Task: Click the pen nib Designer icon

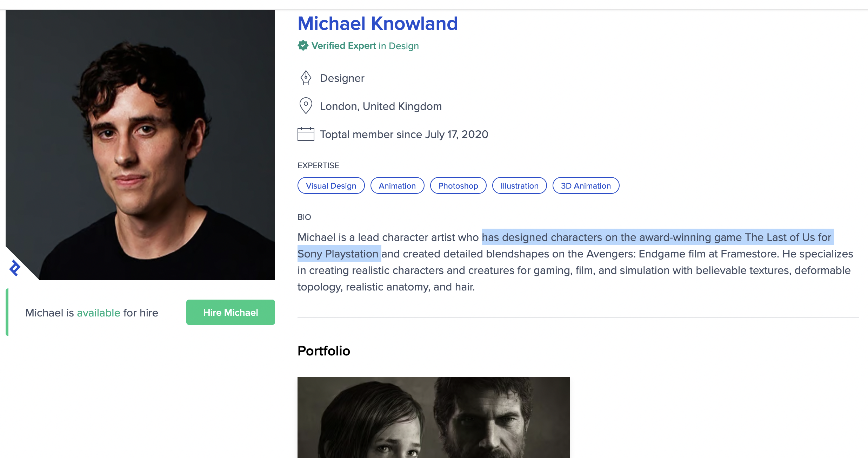Action: click(x=306, y=78)
